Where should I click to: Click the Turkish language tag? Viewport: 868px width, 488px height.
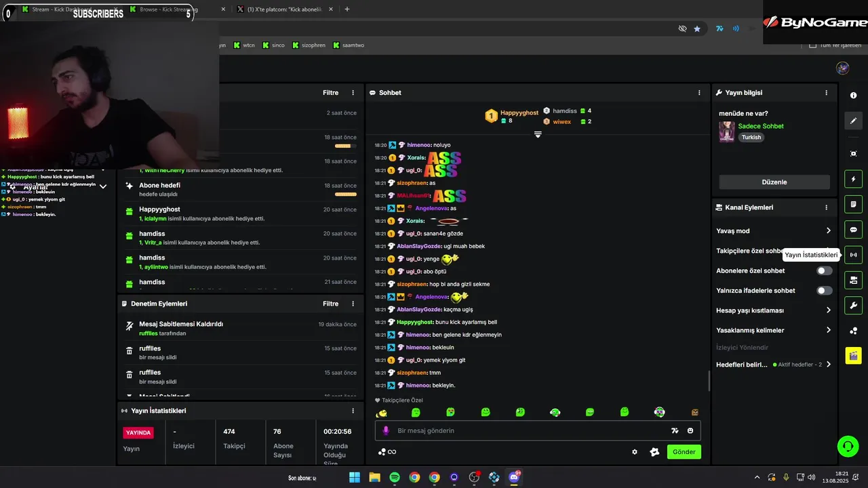[751, 137]
